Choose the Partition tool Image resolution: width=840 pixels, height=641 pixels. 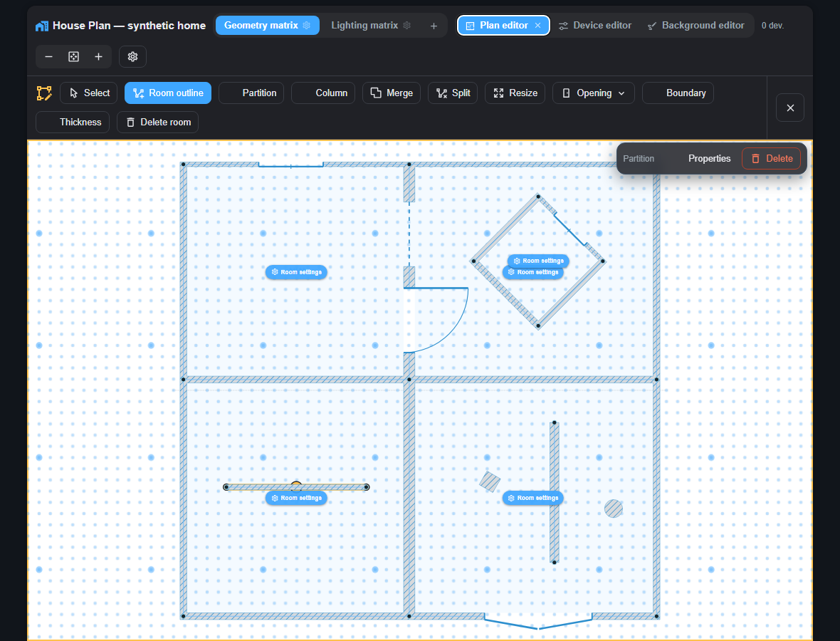251,93
